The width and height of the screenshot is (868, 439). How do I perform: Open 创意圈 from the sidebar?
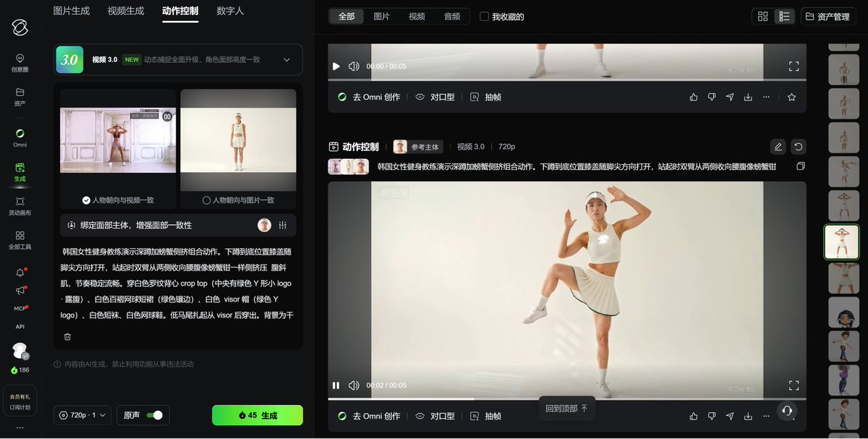(x=20, y=63)
